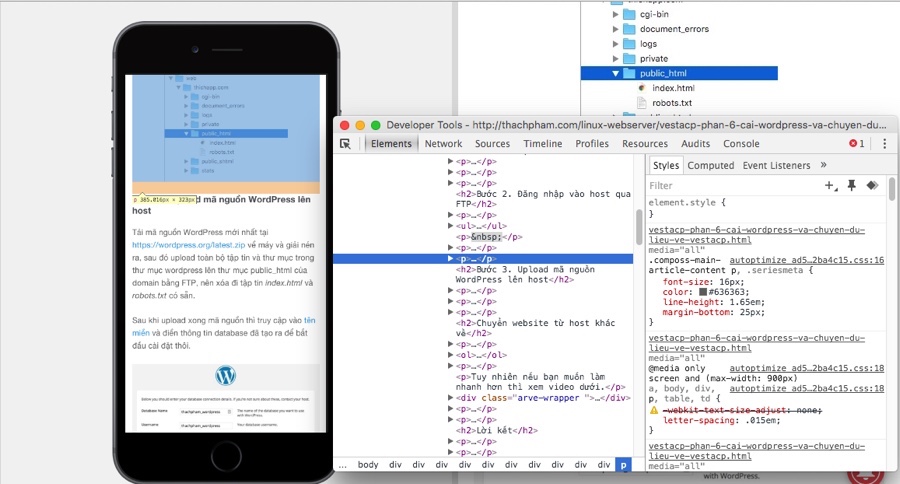The height and width of the screenshot is (484, 900).
Task: Expand the ol element node
Action: (451, 355)
